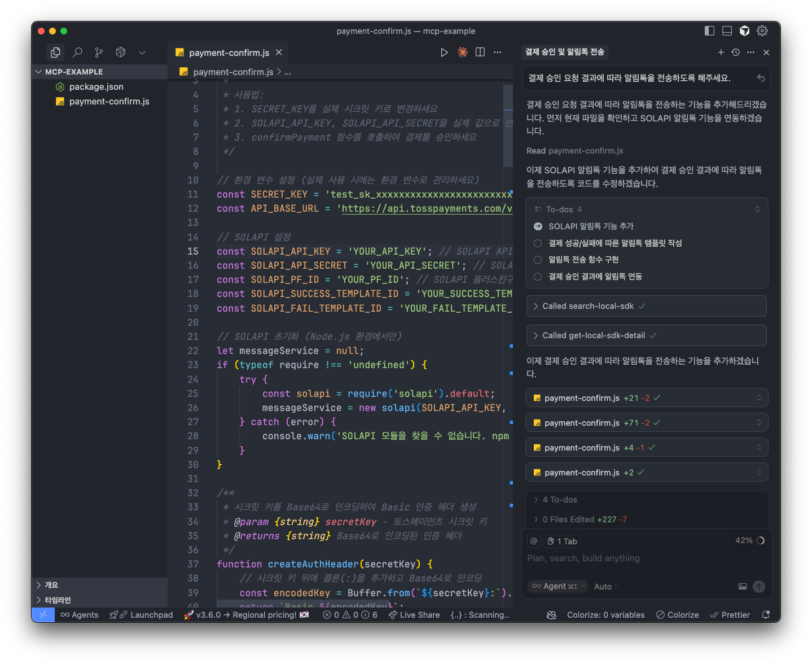Image resolution: width=812 pixels, height=664 pixels.
Task: Toggle the AI pane cube icon in title bar
Action: [x=745, y=31]
